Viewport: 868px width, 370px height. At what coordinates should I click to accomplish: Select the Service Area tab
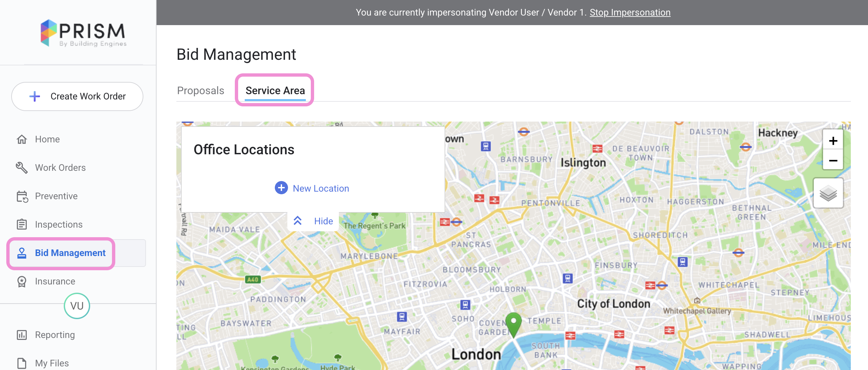(x=275, y=91)
